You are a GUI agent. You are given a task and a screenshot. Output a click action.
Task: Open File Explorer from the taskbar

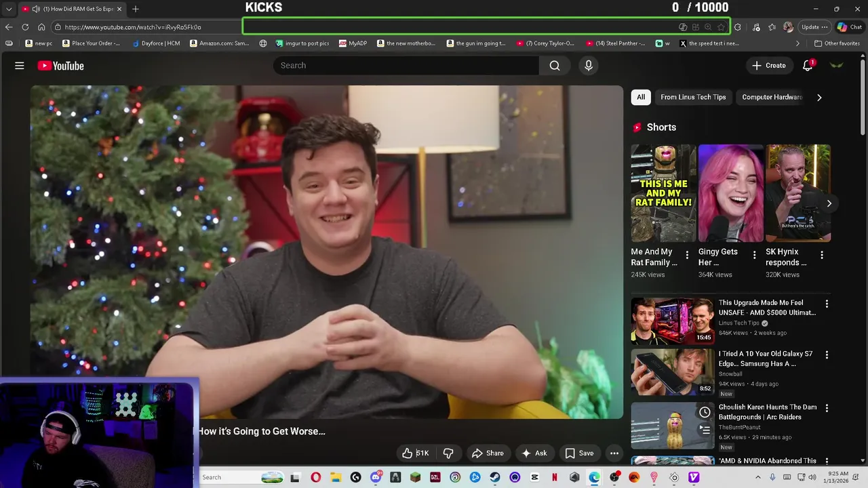[x=336, y=477]
